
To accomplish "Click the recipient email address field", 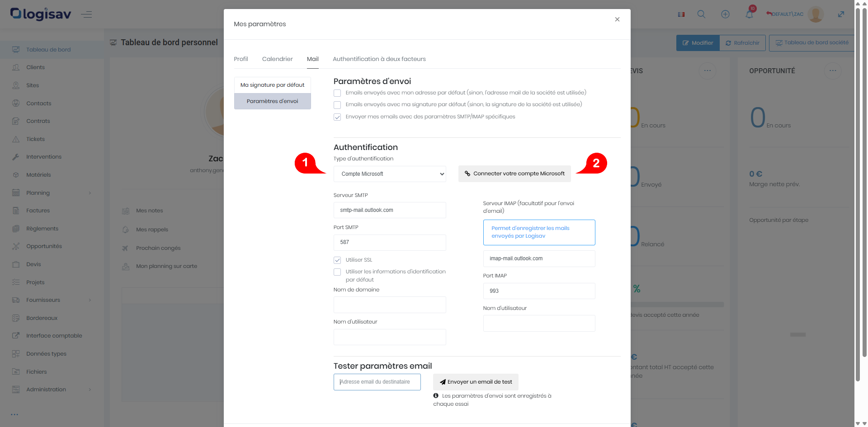I will tap(377, 382).
